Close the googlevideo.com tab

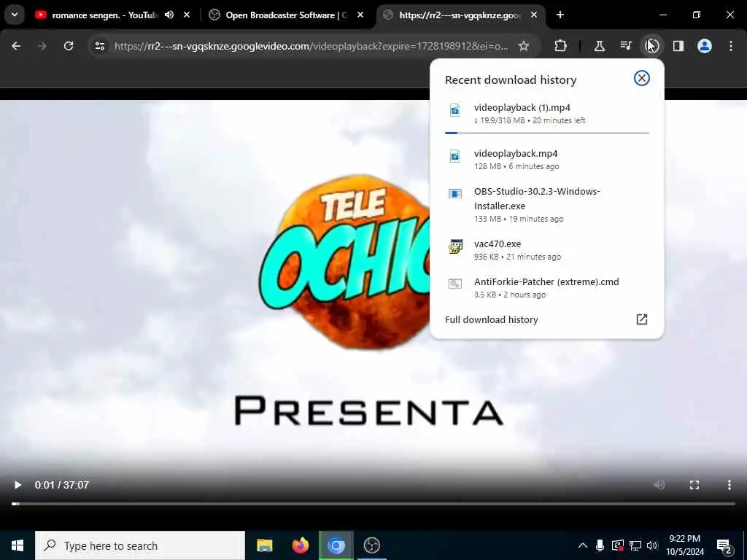click(534, 15)
